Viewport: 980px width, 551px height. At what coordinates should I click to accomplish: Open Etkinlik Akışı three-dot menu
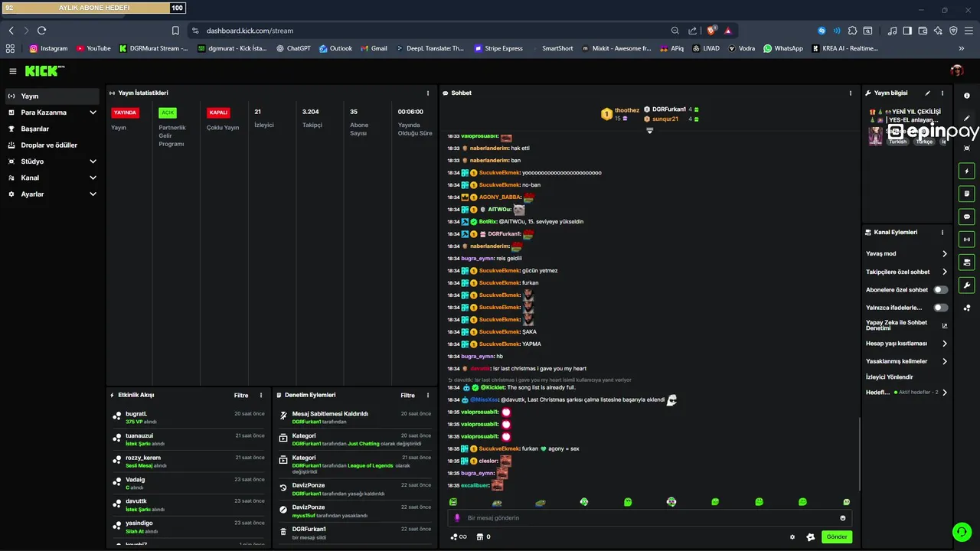coord(260,396)
